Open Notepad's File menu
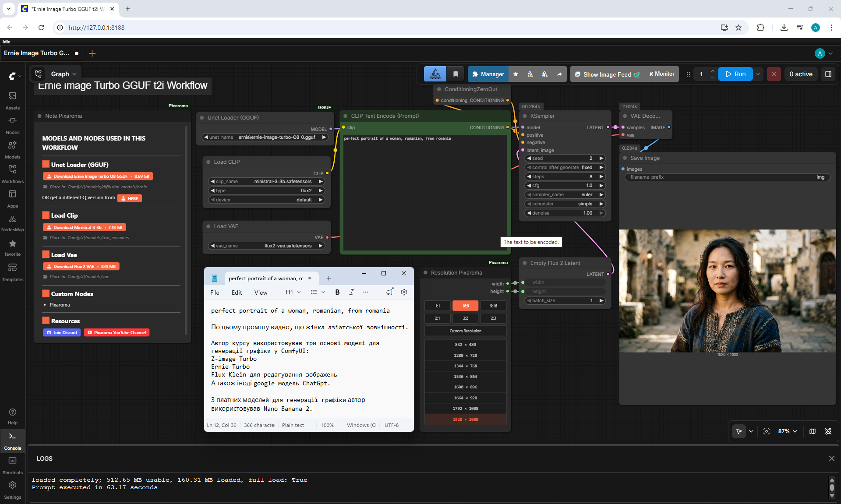Image resolution: width=841 pixels, height=504 pixels. pyautogui.click(x=215, y=293)
